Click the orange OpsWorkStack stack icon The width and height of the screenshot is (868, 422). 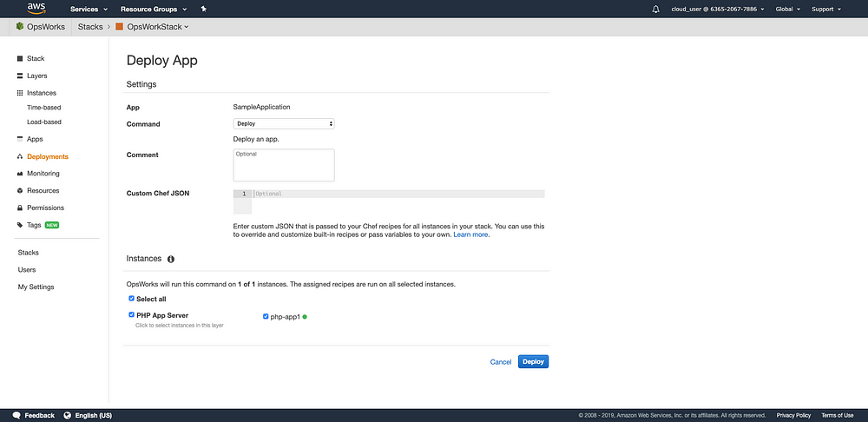119,27
